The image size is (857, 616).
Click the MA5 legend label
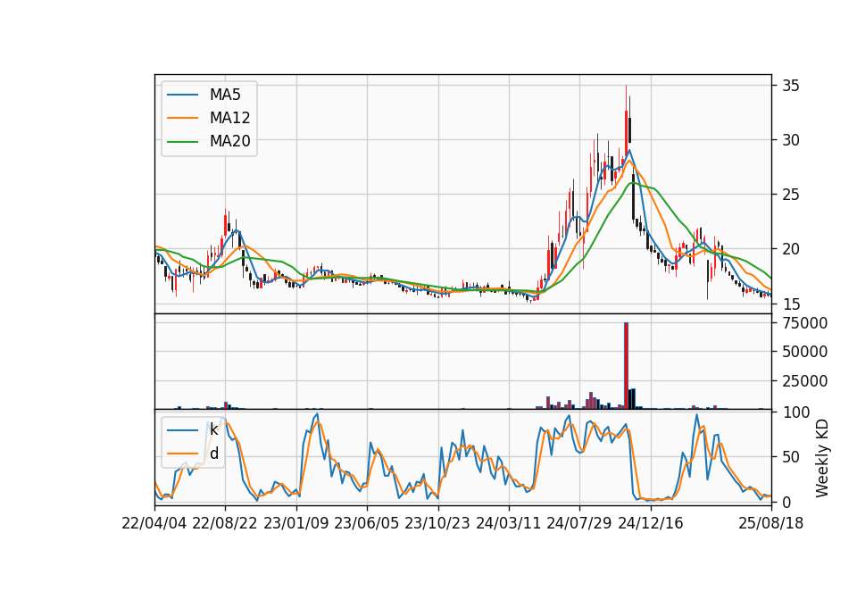(225, 95)
